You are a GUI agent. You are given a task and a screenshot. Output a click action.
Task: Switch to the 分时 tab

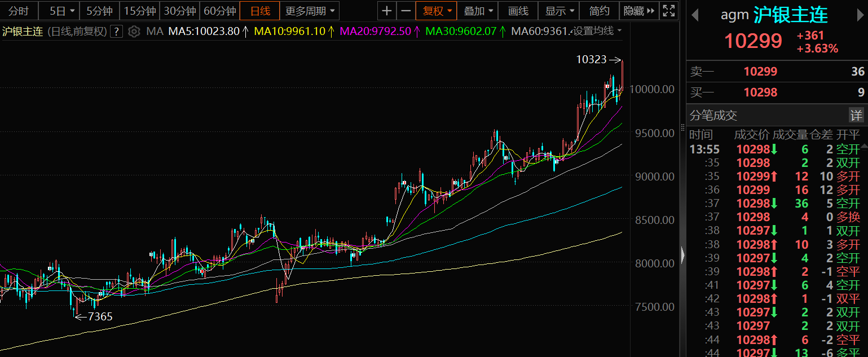point(19,11)
